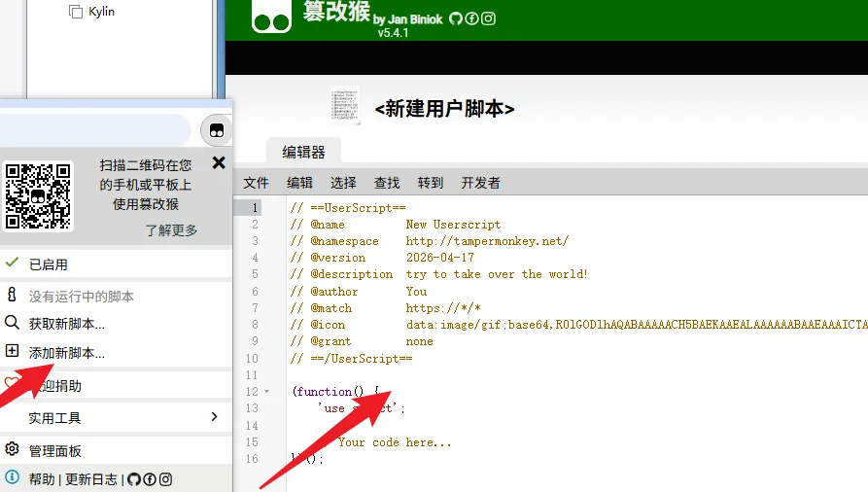Click the magnifier icon beside 获取新脚本

click(13, 323)
